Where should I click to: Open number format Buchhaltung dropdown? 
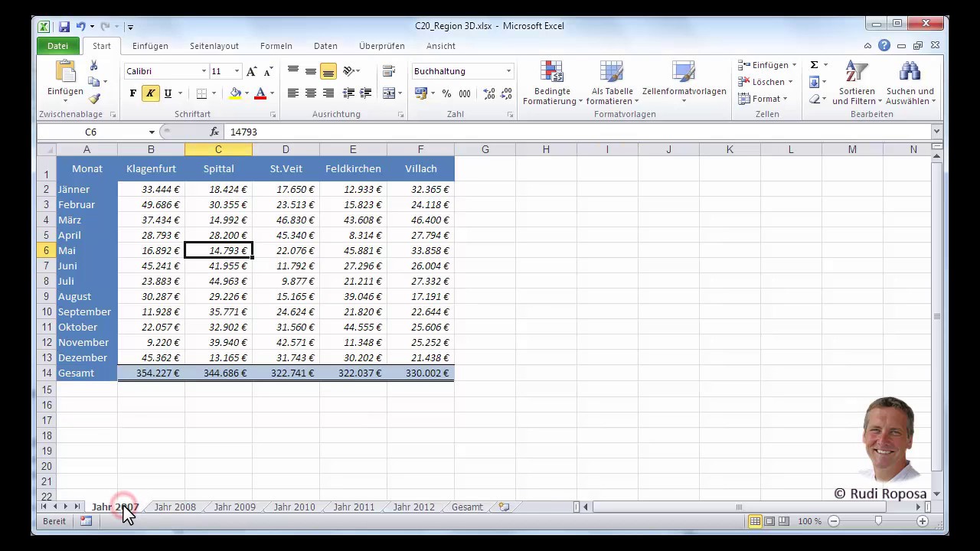click(x=508, y=71)
